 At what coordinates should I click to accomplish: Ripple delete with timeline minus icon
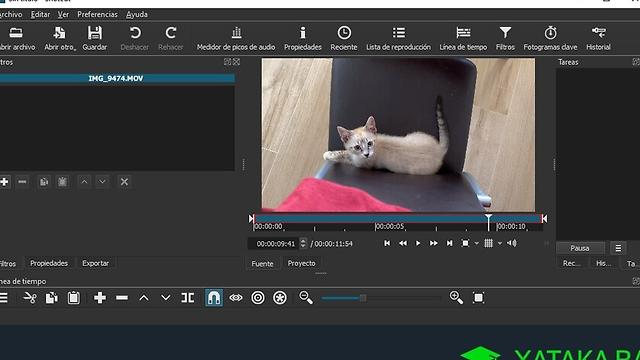(122, 298)
